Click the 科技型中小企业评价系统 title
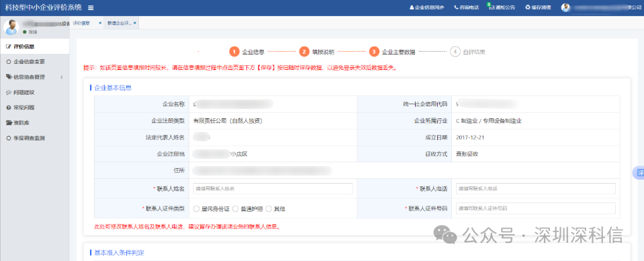Image resolution: width=644 pixels, height=261 pixels. (x=44, y=7)
